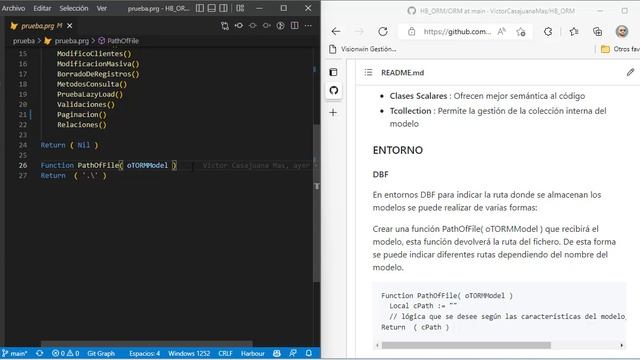Viewport: 640px width, 360px height.
Task: Click the README code block horizontal scrollbar
Action: [x=466, y=345]
